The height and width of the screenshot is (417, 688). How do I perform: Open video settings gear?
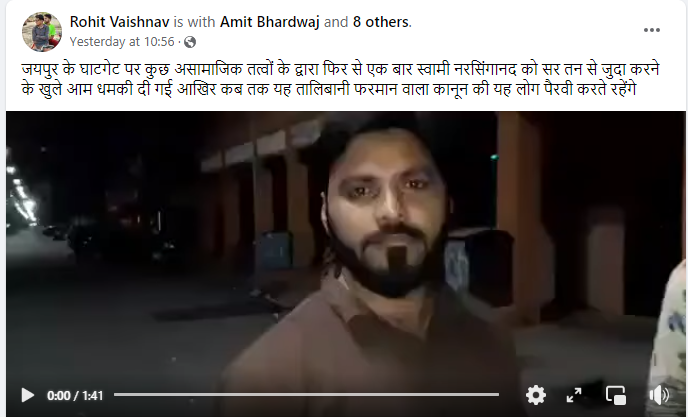point(536,395)
